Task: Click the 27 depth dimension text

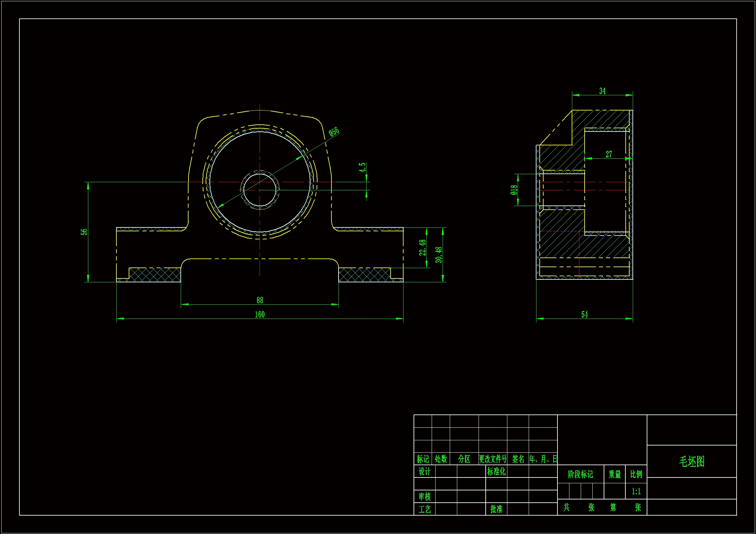Action: [609, 154]
